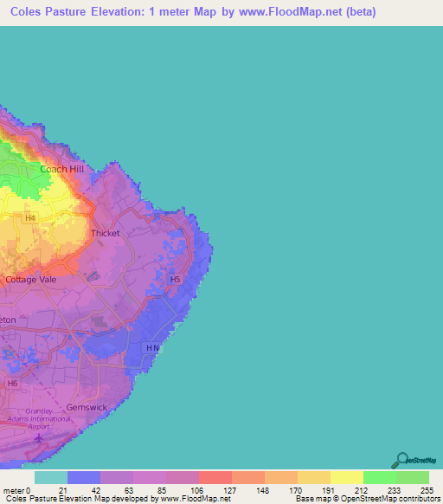The width and height of the screenshot is (443, 504).
Task: Click the Thicket place label
Action: 105,233
